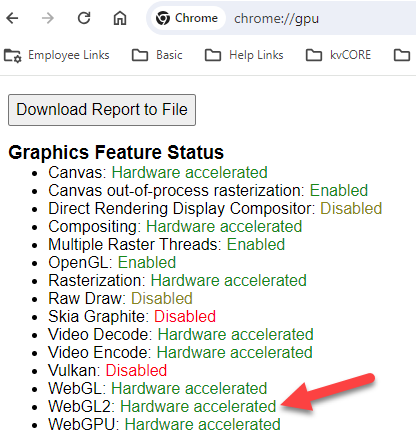Click the red Vulkan Disabled status

point(136,370)
